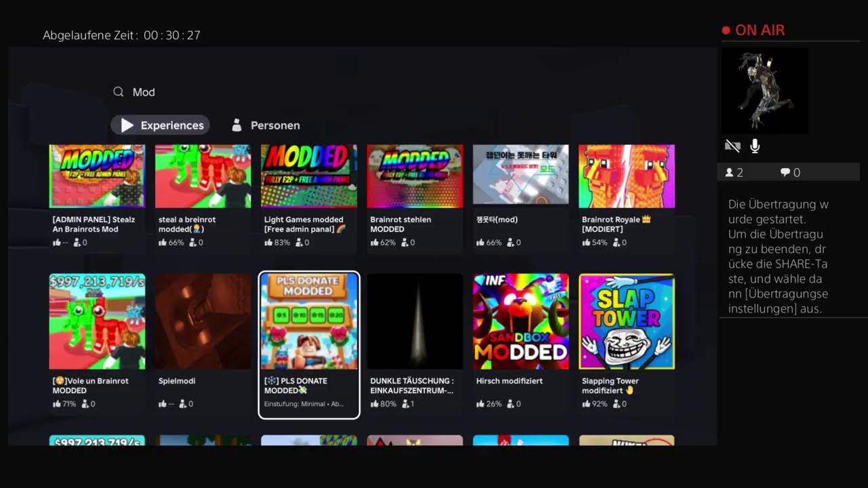Open 'DUNKLE TÄUSCHUNG: EINKAUFSZENTRUM' thumbnail
The width and height of the screenshot is (868, 488).
pos(415,321)
